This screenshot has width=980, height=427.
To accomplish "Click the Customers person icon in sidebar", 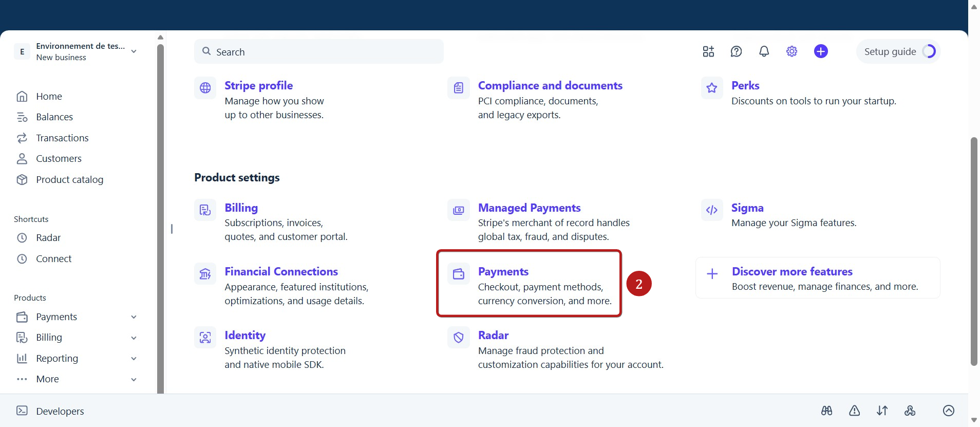I will click(x=22, y=159).
